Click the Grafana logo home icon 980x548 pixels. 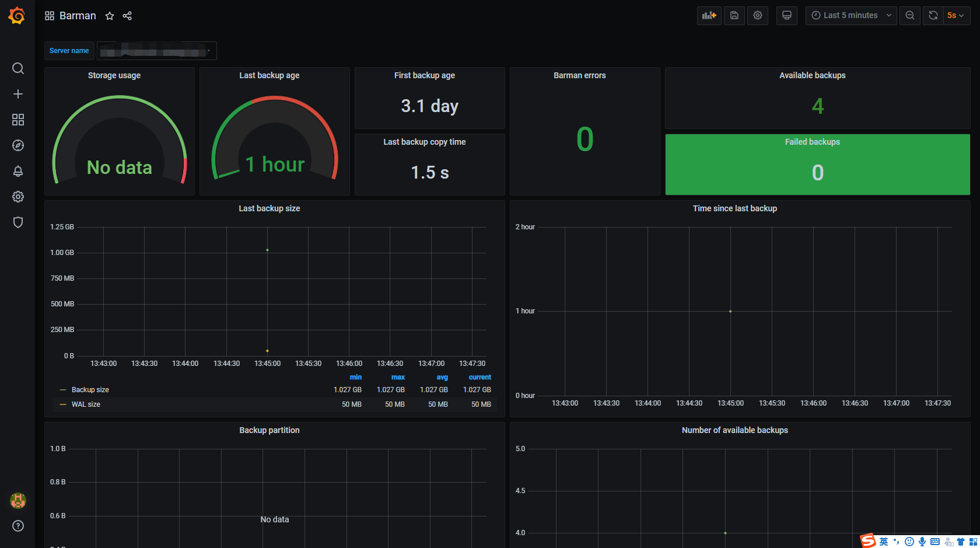pos(17,16)
